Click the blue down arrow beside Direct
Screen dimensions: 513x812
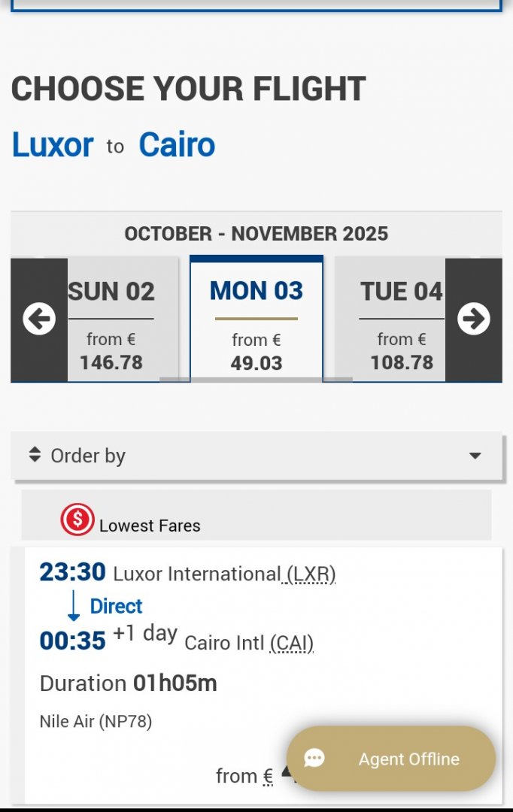click(x=74, y=606)
